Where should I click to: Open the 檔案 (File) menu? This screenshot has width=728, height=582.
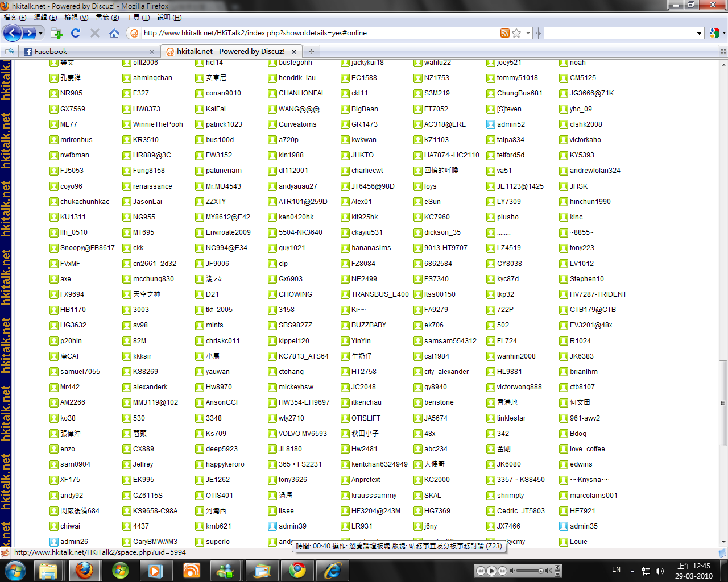point(15,18)
